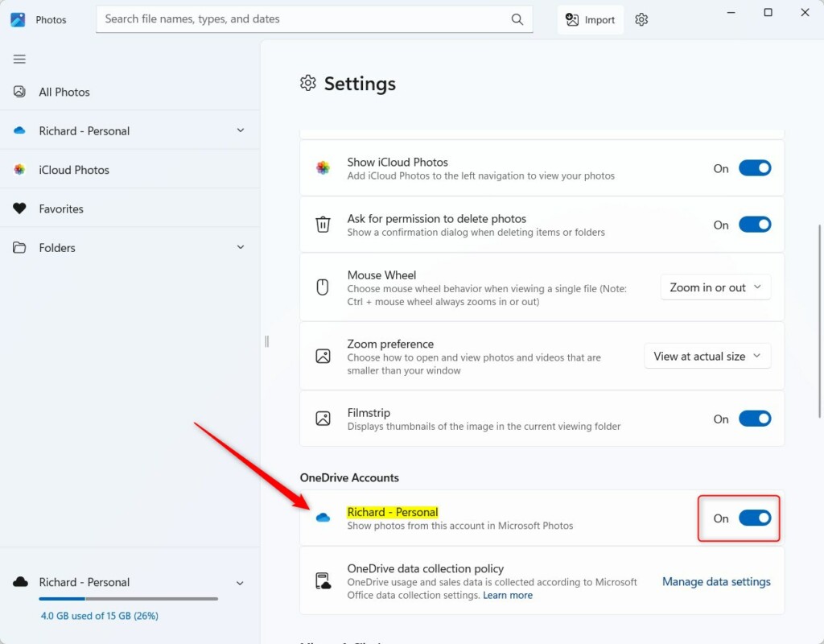The image size is (824, 644).
Task: Click the OneDrive cloud icon in OneDrive Accounts row
Action: point(323,518)
